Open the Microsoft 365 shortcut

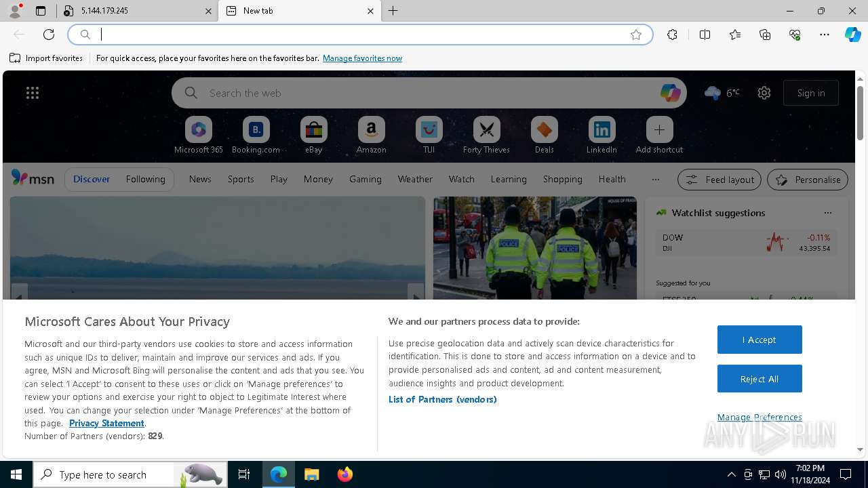pyautogui.click(x=199, y=135)
